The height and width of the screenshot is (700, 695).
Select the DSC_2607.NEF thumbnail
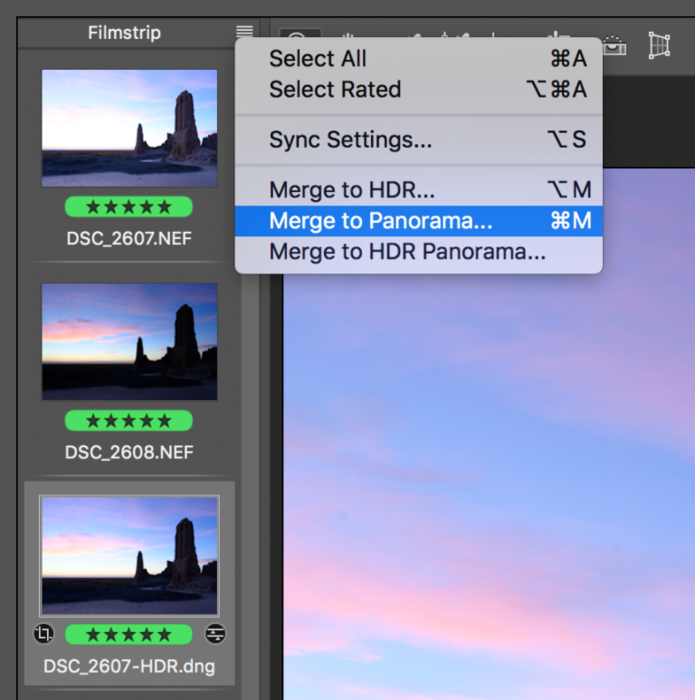pos(129,128)
